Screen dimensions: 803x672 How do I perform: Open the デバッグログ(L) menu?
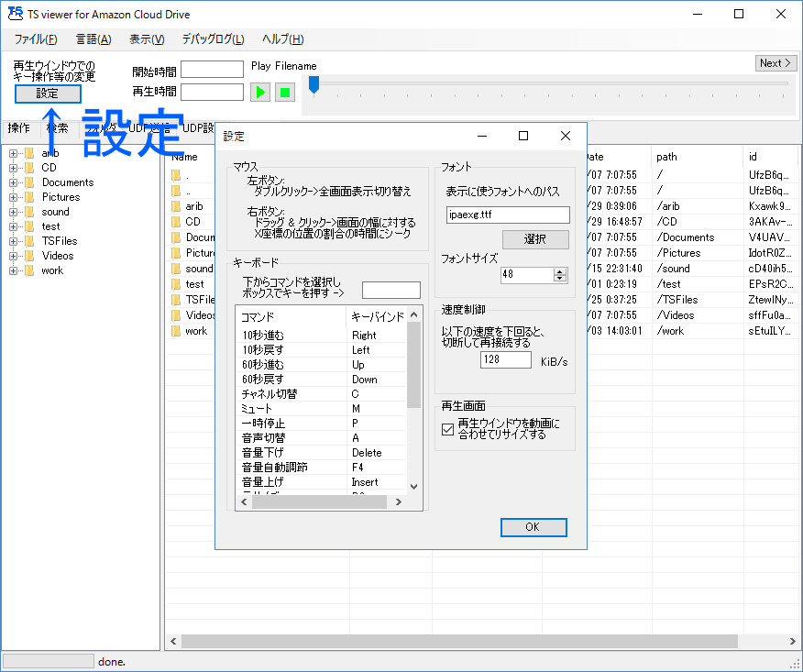(213, 39)
